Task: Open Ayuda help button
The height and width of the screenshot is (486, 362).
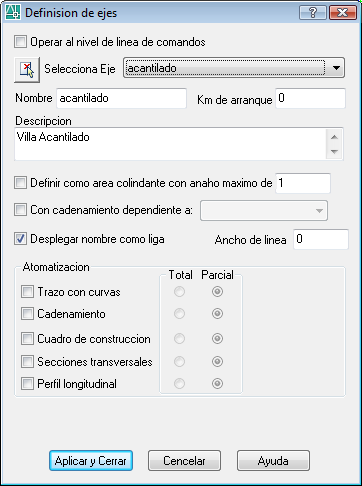Action: (x=273, y=461)
